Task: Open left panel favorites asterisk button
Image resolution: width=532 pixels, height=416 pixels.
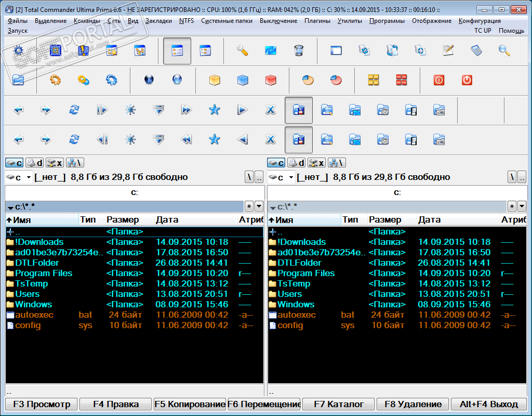Action: (249, 206)
